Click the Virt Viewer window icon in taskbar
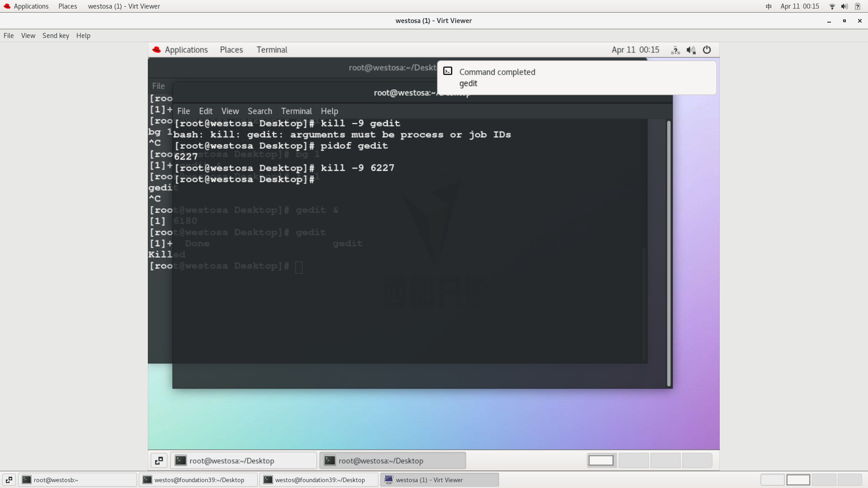 click(x=388, y=479)
